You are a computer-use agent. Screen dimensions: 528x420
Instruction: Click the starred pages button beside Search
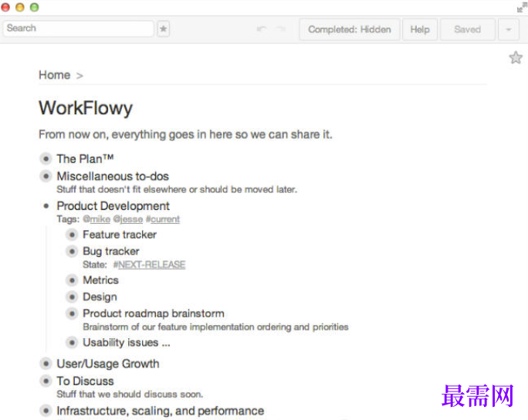coord(164,29)
